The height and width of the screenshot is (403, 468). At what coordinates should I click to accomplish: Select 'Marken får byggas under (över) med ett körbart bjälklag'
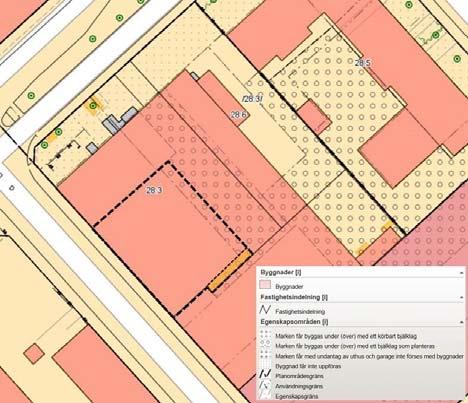click(x=346, y=336)
